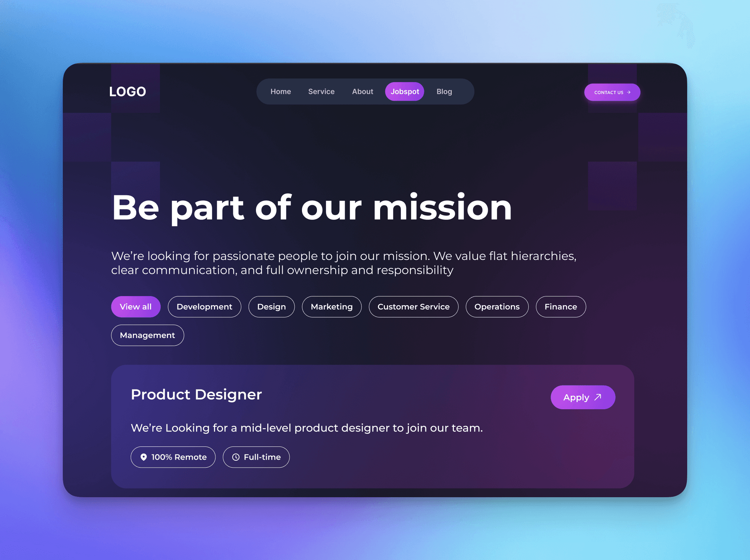The image size is (750, 560).
Task: Click the arrow icon on Contact Us button
Action: click(628, 91)
